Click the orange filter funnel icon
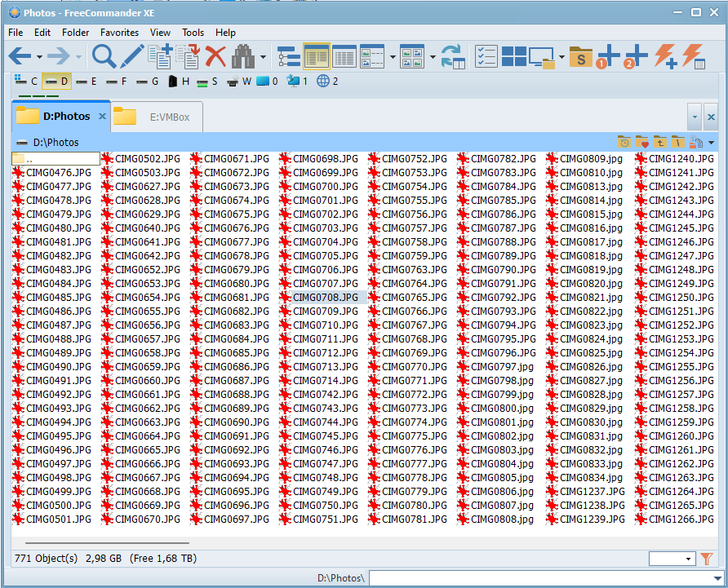 point(706,559)
